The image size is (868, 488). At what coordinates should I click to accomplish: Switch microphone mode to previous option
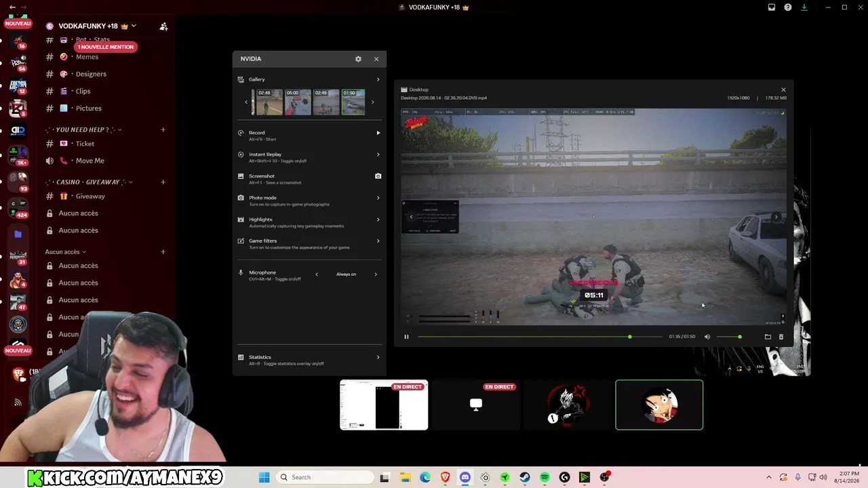[317, 274]
